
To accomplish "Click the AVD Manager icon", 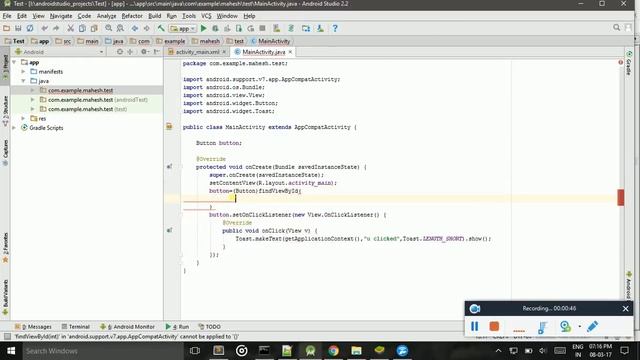I will pyautogui.click(x=277, y=29).
